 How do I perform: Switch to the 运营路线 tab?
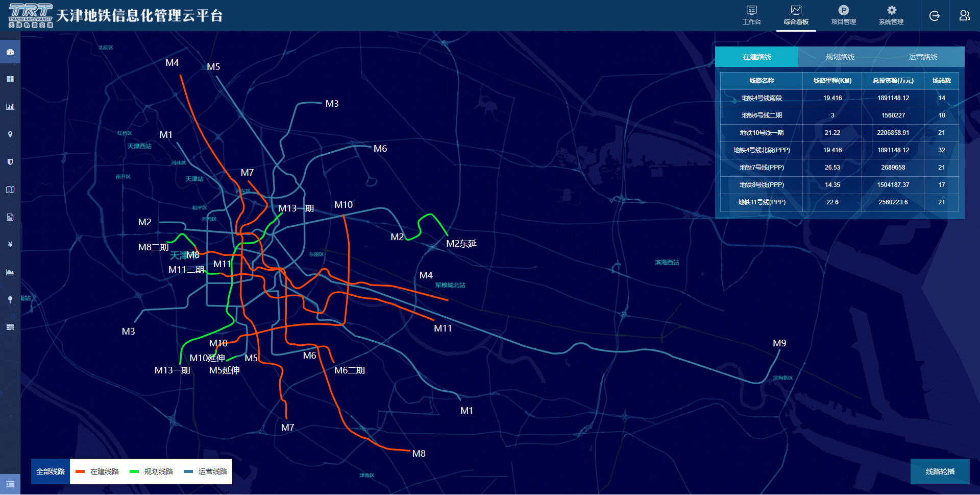point(923,57)
